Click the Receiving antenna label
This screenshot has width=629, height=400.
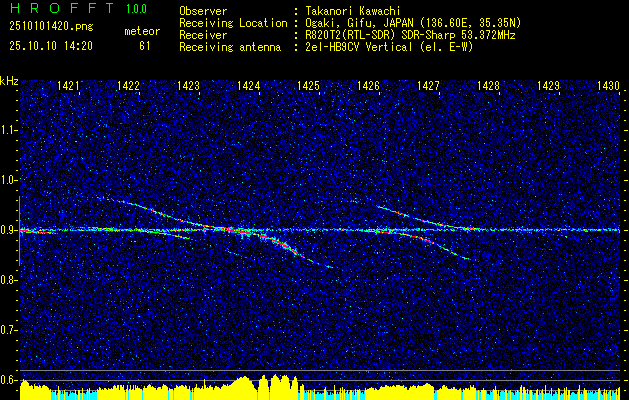(230, 47)
